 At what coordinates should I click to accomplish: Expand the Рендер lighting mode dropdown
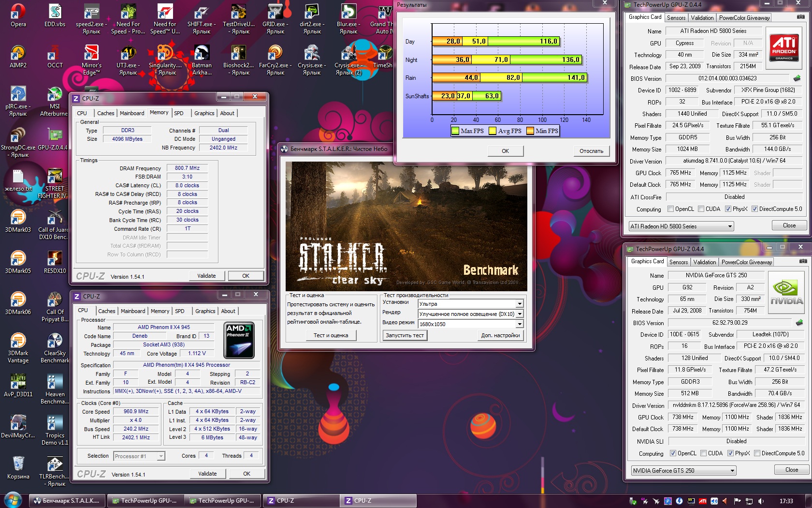470,314
